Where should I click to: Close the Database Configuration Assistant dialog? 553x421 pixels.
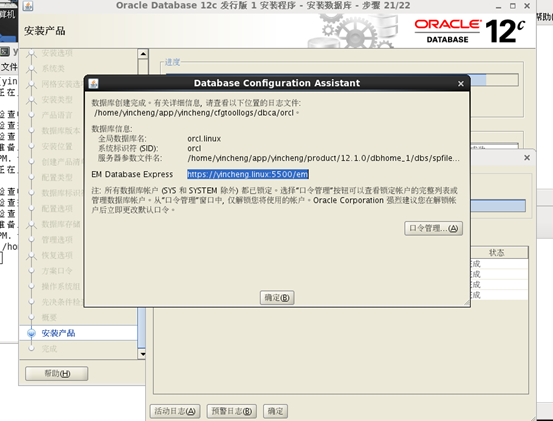pos(461,84)
